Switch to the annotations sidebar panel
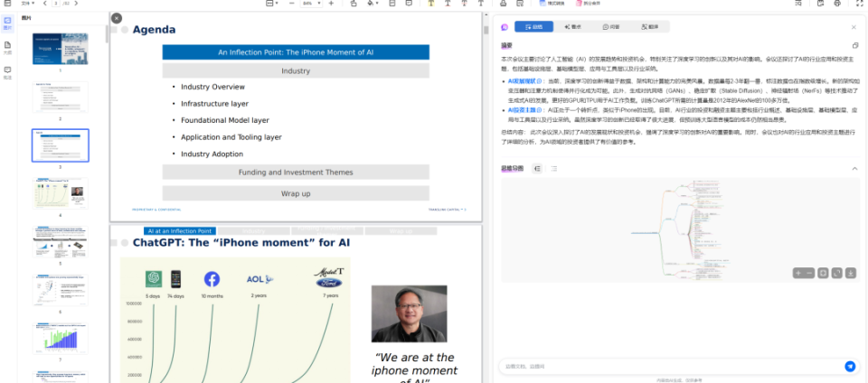The image size is (868, 383). click(x=8, y=72)
